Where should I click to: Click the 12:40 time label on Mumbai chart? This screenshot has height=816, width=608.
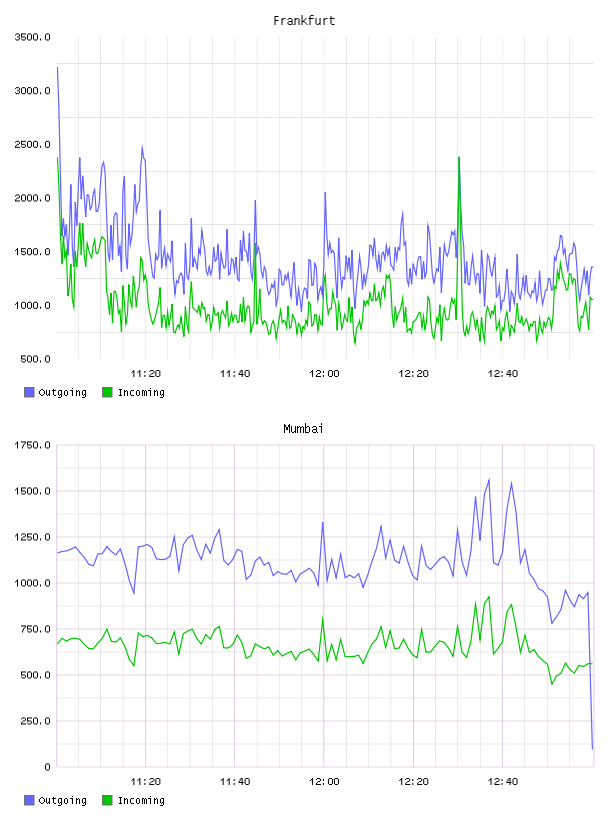click(502, 781)
